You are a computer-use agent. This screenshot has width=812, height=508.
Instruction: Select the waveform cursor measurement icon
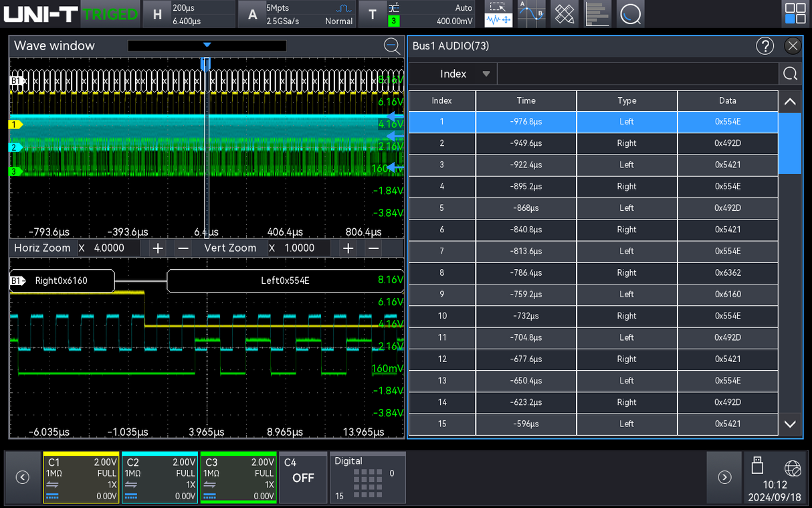pos(498,13)
